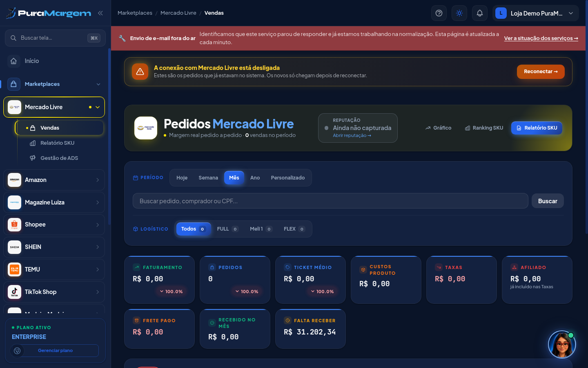
Task: Expand the TikTok Shop menu chevron
Action: point(98,292)
